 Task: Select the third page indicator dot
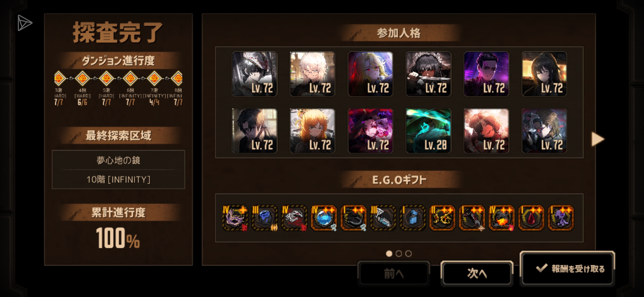(x=409, y=254)
